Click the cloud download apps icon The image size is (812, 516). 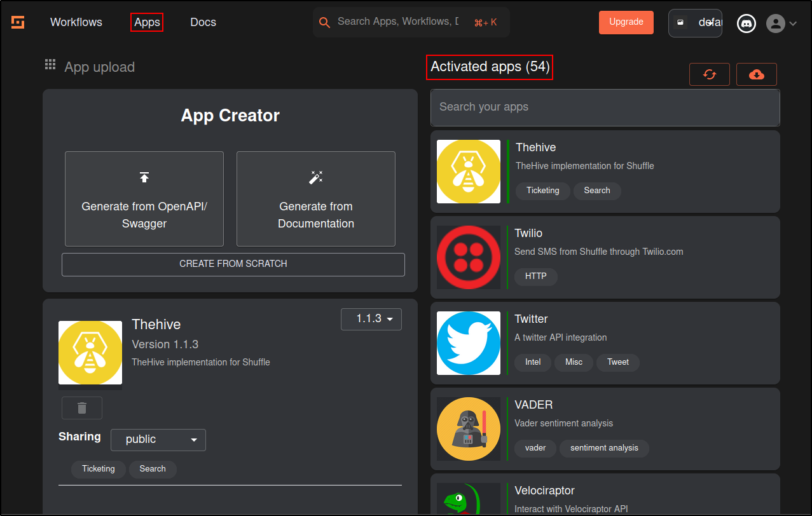point(756,74)
